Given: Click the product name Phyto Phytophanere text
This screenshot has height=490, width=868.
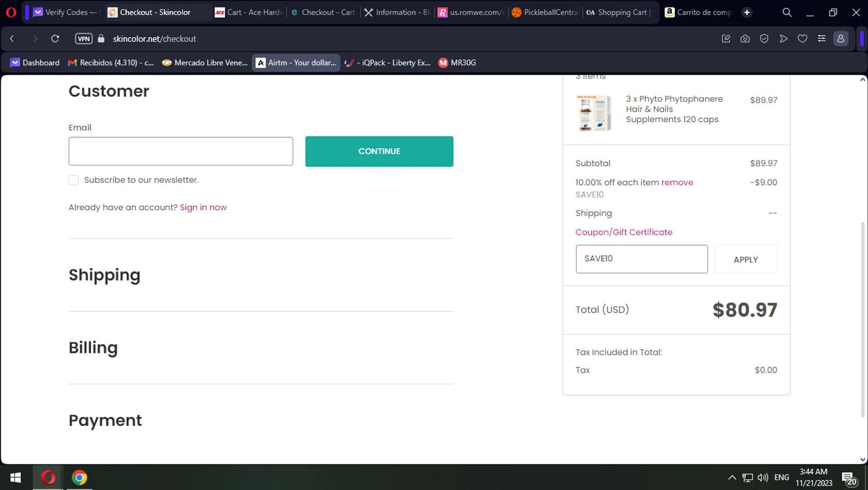Looking at the screenshot, I should click(x=674, y=109).
